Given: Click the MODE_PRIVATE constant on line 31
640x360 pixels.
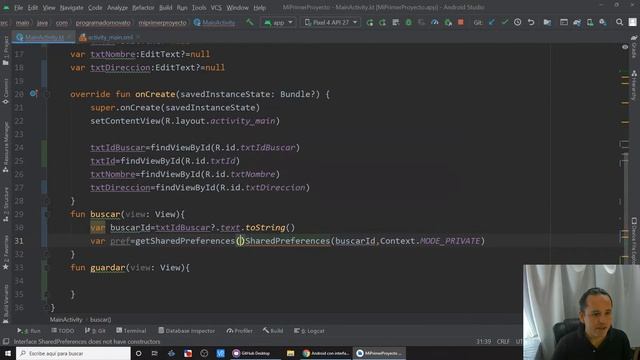Looking at the screenshot, I should click(450, 241).
